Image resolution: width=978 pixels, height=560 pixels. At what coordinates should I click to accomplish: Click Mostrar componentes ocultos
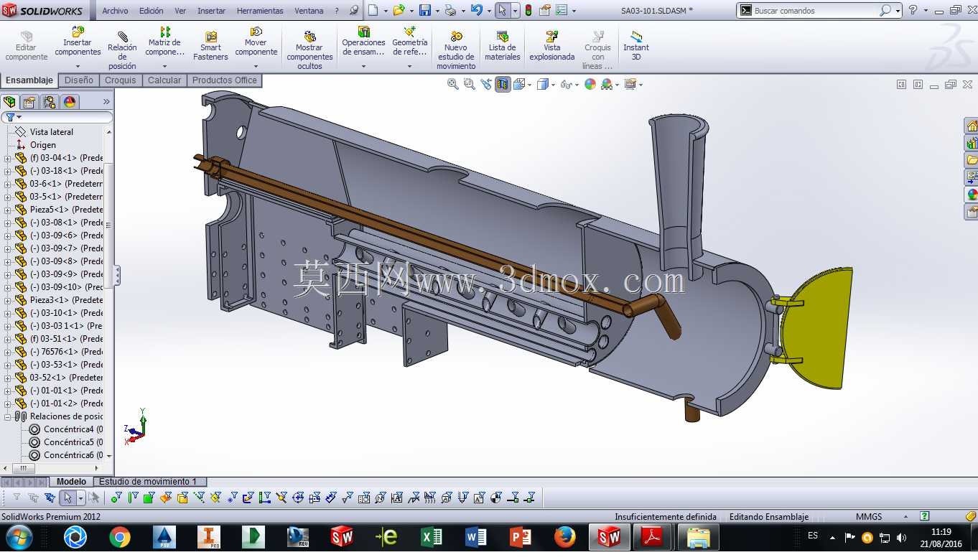pos(309,50)
